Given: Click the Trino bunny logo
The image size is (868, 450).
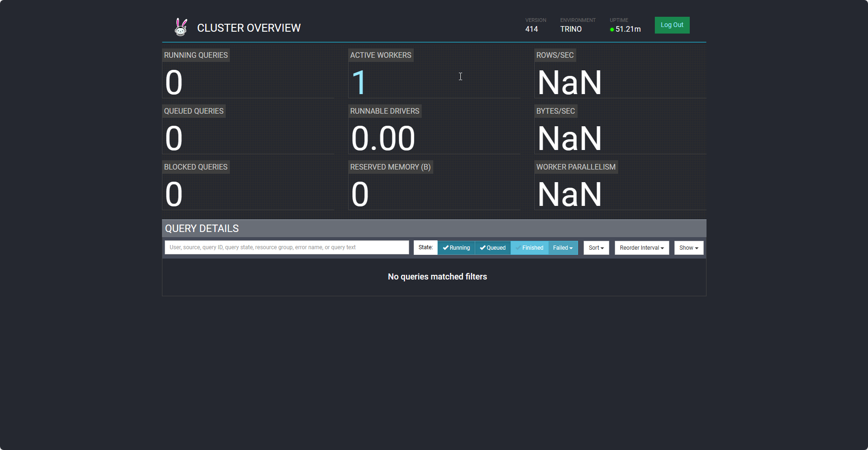Looking at the screenshot, I should pyautogui.click(x=181, y=27).
